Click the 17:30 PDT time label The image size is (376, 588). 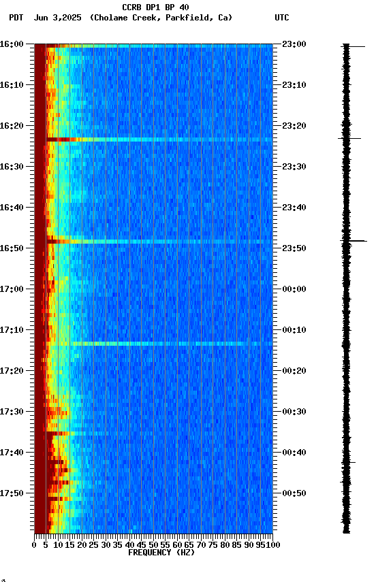12,412
